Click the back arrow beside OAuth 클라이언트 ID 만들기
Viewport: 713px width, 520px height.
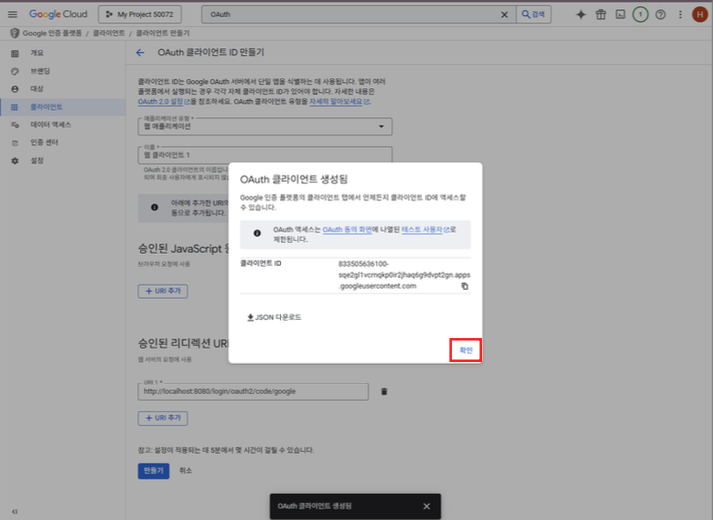point(140,53)
